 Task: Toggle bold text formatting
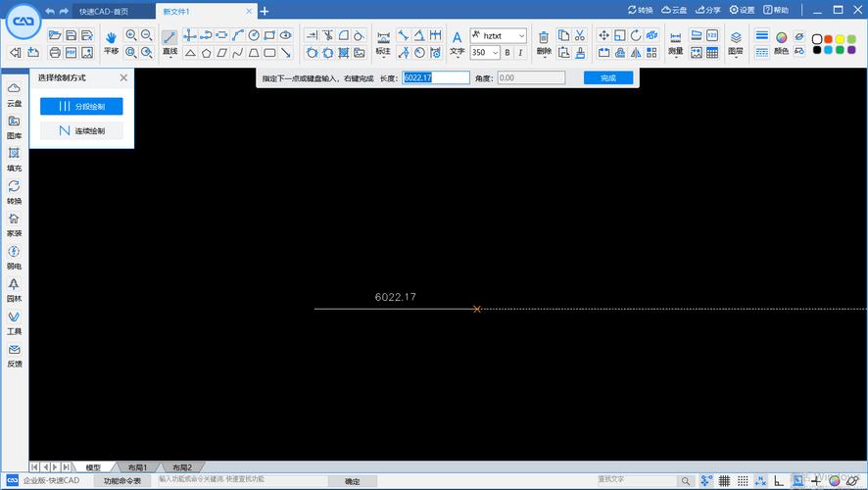[507, 53]
